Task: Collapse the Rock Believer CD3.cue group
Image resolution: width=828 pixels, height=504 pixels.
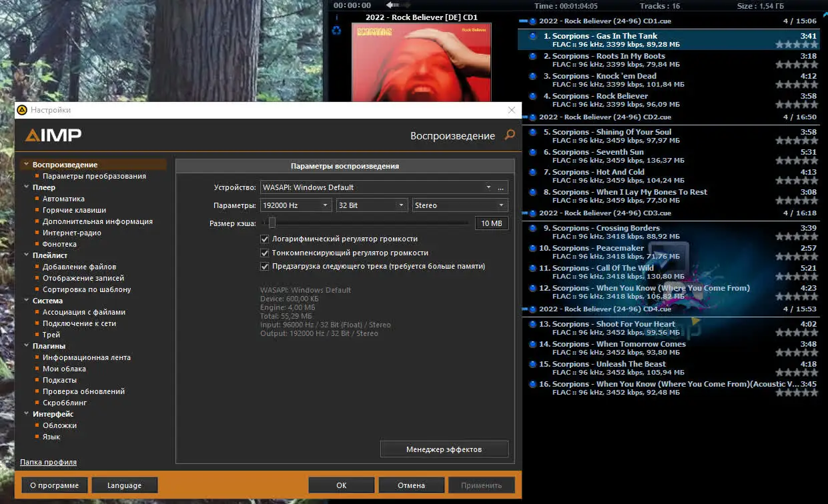Action: point(524,213)
